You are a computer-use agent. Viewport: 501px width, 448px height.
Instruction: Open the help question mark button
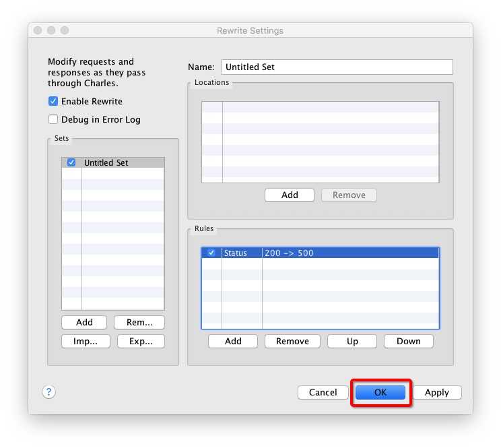point(49,392)
